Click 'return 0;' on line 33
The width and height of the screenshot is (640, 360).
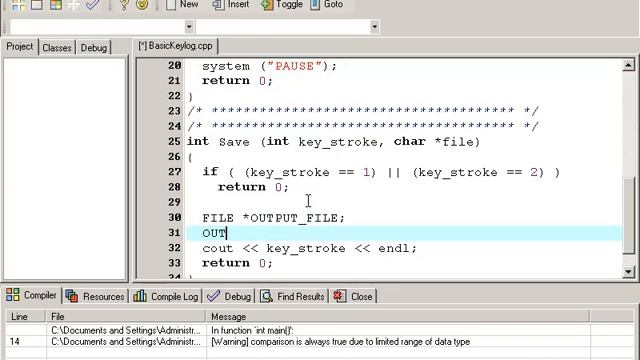coord(237,263)
